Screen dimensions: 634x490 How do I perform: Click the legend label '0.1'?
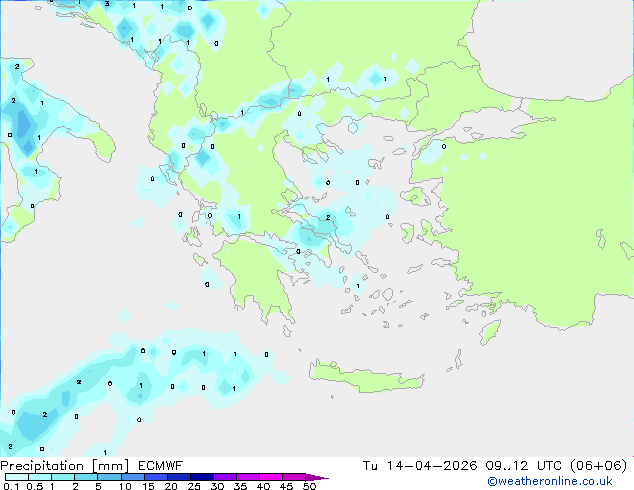pyautogui.click(x=11, y=486)
